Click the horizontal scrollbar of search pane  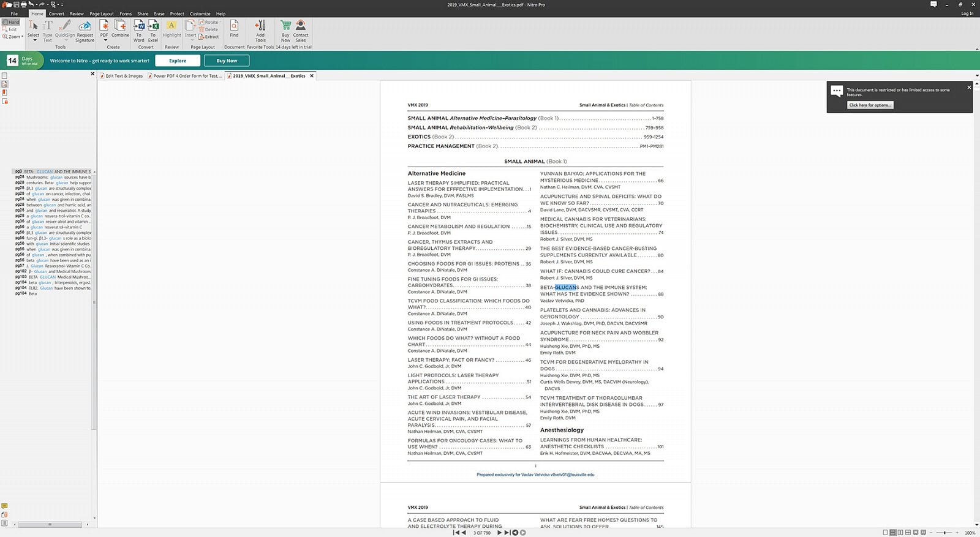(50, 524)
